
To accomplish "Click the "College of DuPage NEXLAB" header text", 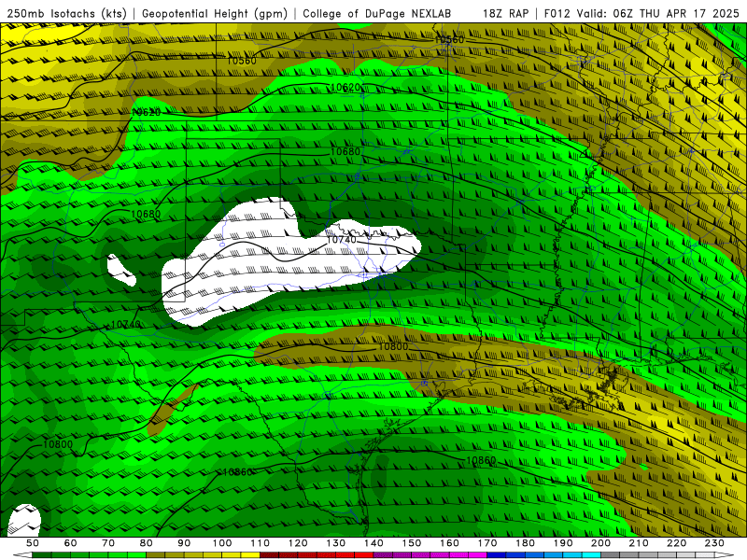I will pos(376,14).
